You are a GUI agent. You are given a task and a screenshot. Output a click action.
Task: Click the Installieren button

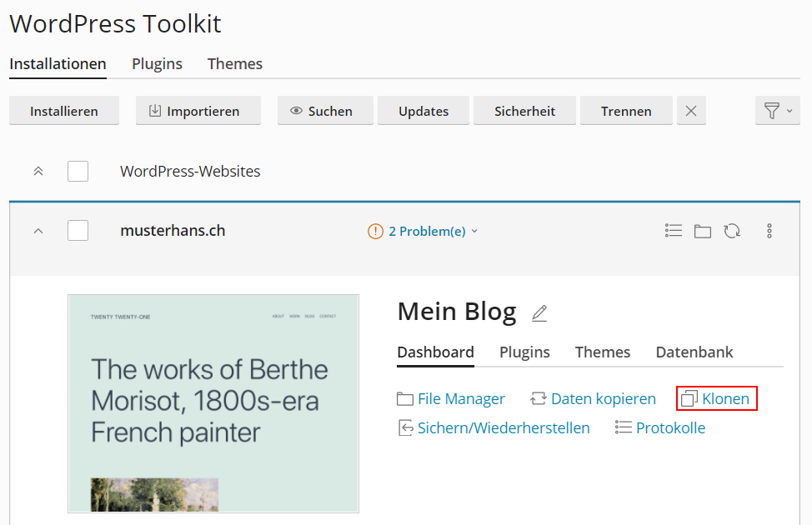click(64, 111)
